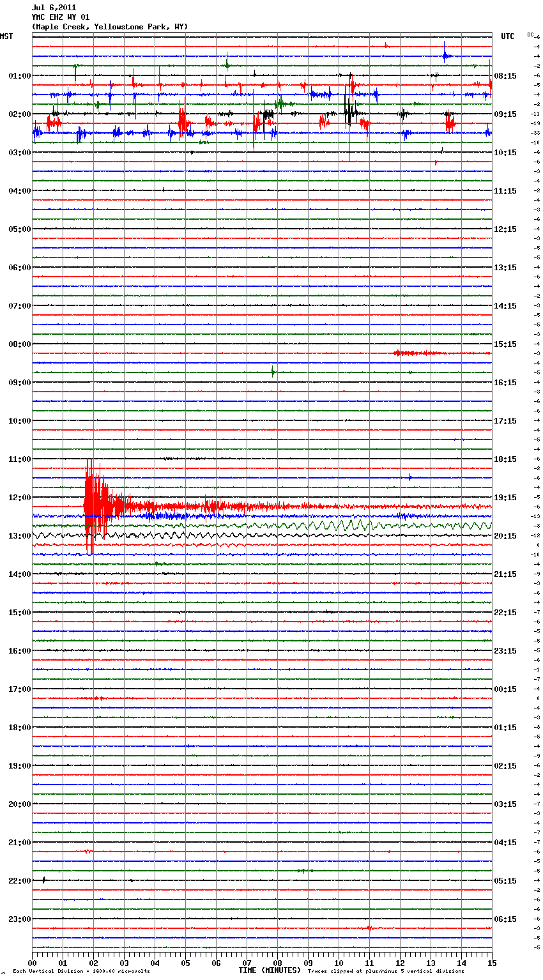The width and height of the screenshot is (543, 980).
Task: Click the '06:15' UTC time label
Action: (x=505, y=919)
